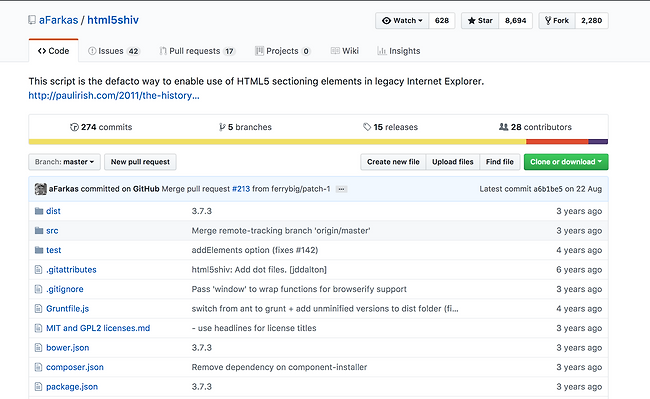Click 'Remove dependency on component-installer' commit message
Screen dimensions: 650x399
[x=279, y=367]
